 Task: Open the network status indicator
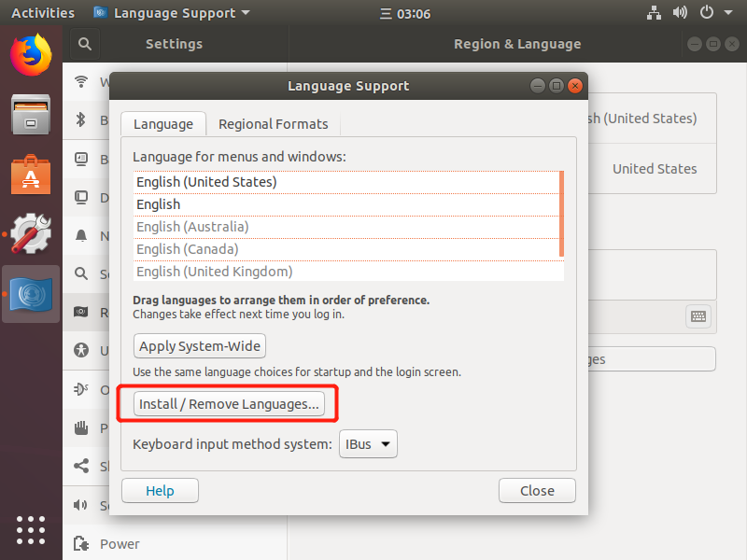click(653, 13)
